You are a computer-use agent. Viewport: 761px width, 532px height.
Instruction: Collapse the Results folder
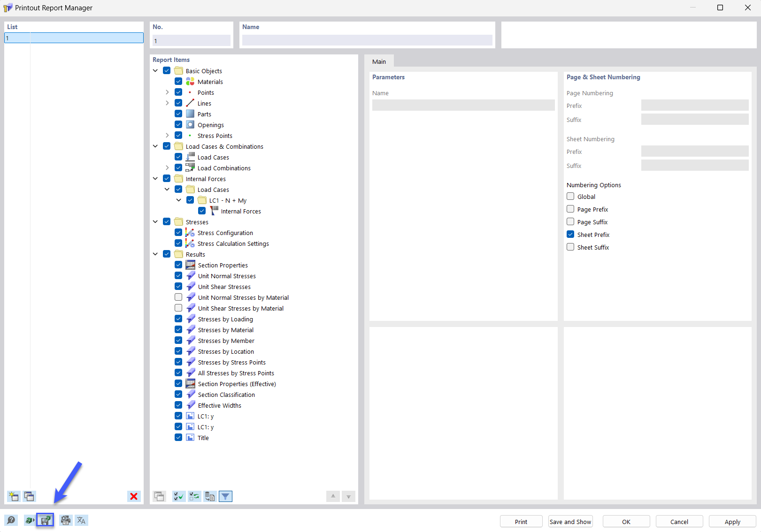coord(155,254)
